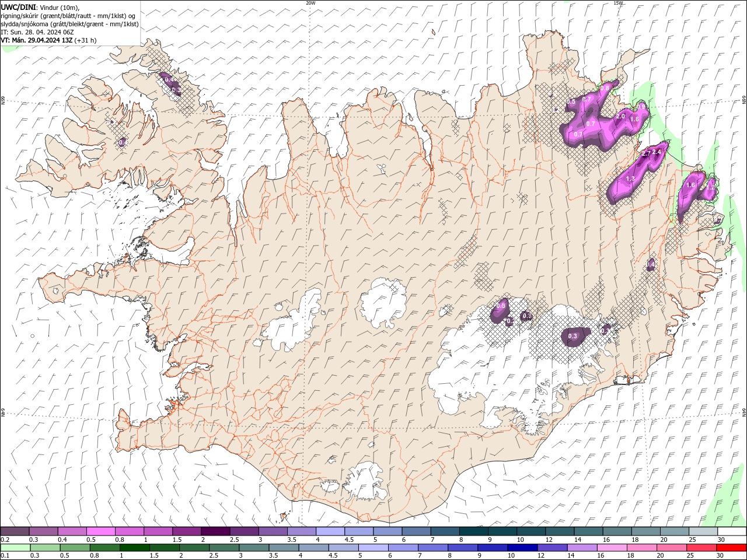Select the dark plum 0.2 snow legend swatch

click(15, 531)
